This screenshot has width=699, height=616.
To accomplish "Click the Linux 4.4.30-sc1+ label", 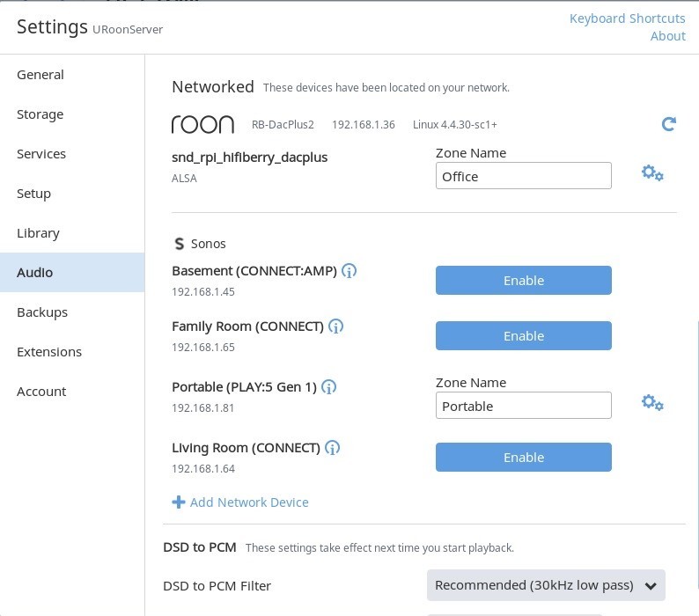I will [455, 124].
